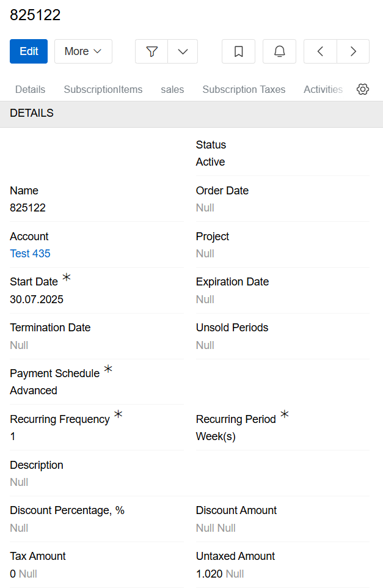Open the notifications bell icon
Screen dimensions: 383x588
[279, 51]
